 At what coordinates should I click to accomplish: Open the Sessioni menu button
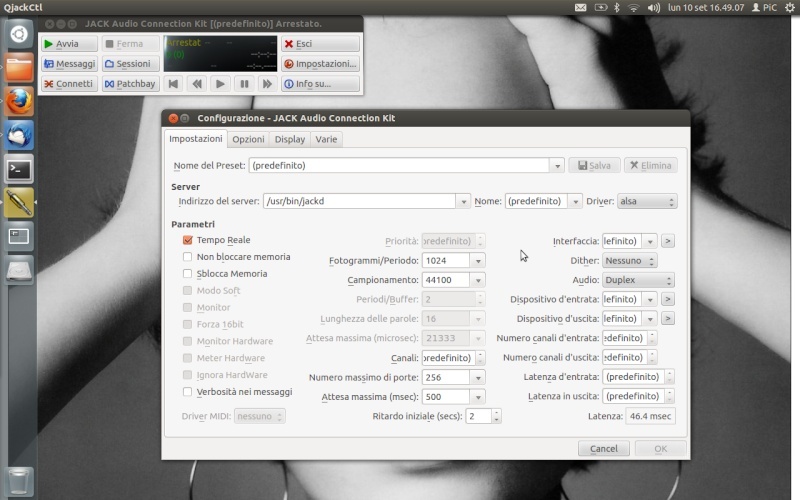130,64
